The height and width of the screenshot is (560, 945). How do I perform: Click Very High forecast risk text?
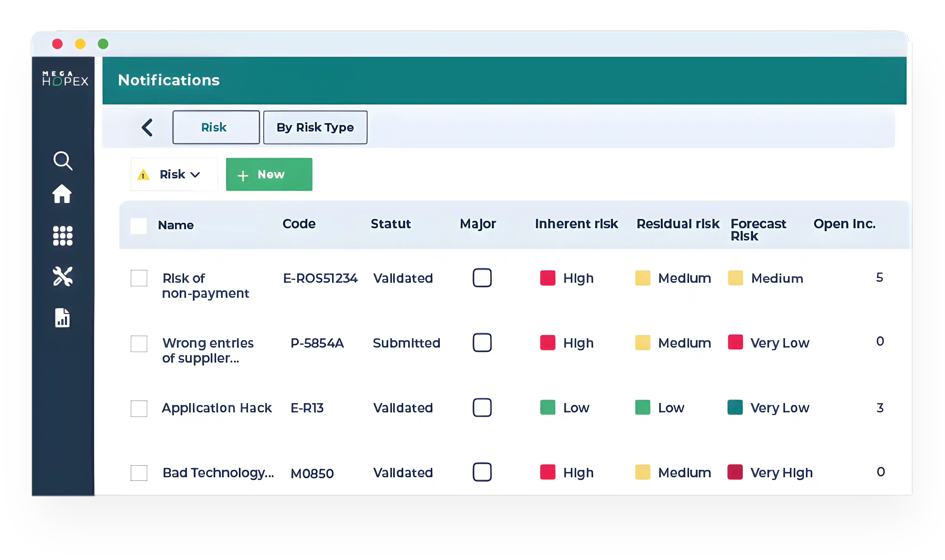[x=781, y=473]
